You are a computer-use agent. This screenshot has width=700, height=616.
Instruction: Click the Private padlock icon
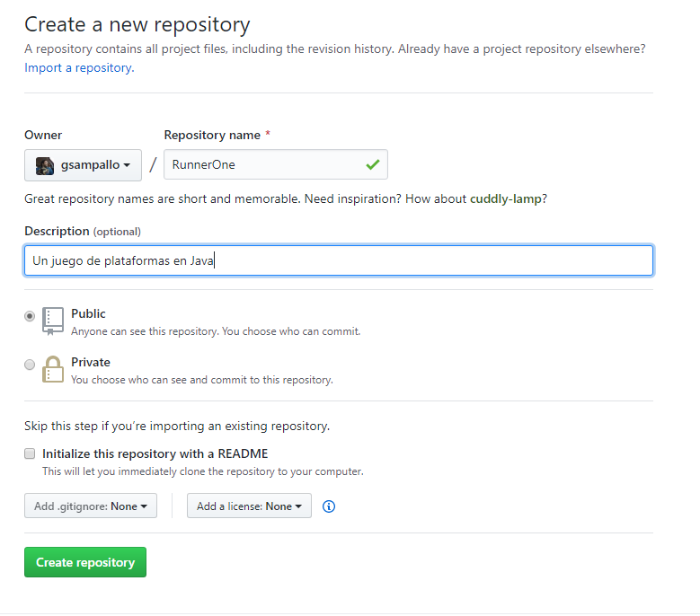[53, 369]
